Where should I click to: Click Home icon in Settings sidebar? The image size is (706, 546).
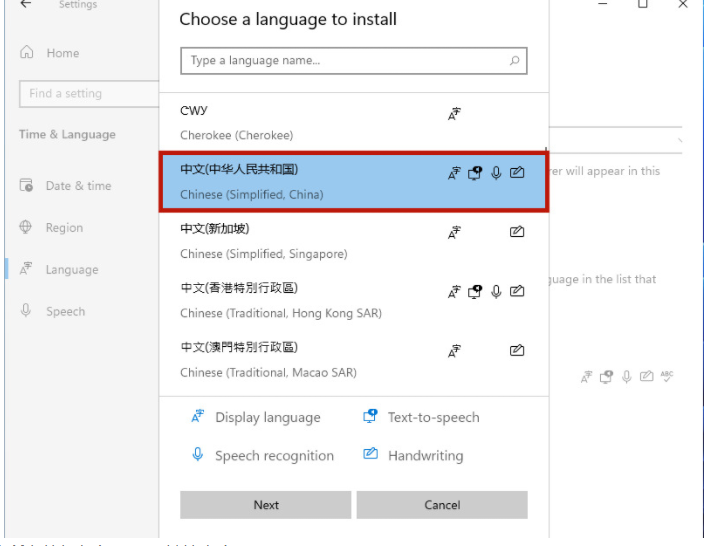tap(27, 53)
